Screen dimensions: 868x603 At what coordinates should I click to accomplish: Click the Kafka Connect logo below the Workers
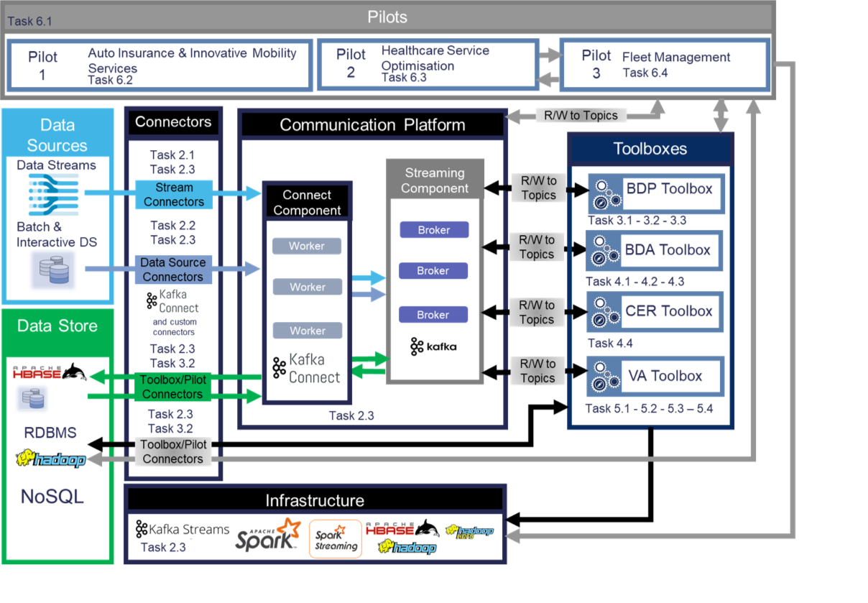(x=308, y=369)
